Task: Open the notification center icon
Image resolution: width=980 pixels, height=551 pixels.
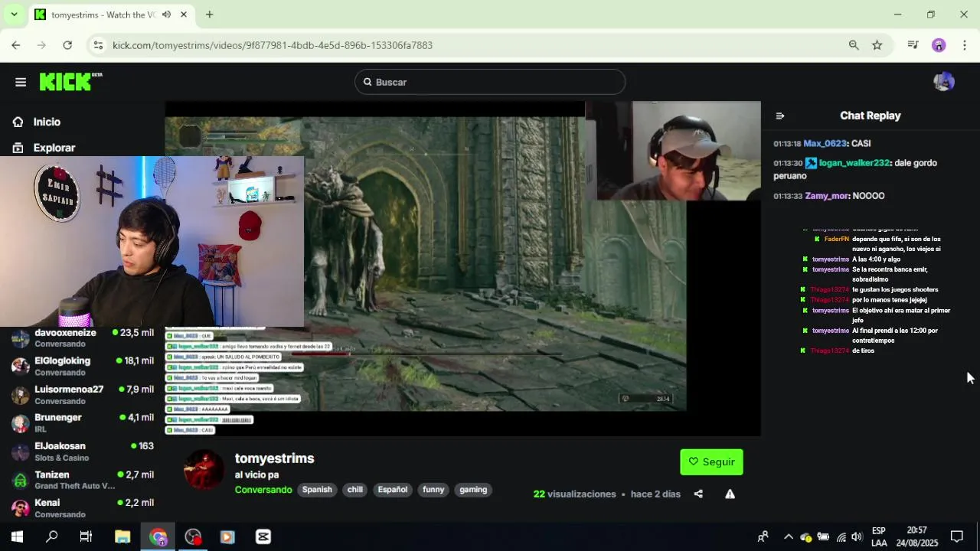Action: click(957, 536)
